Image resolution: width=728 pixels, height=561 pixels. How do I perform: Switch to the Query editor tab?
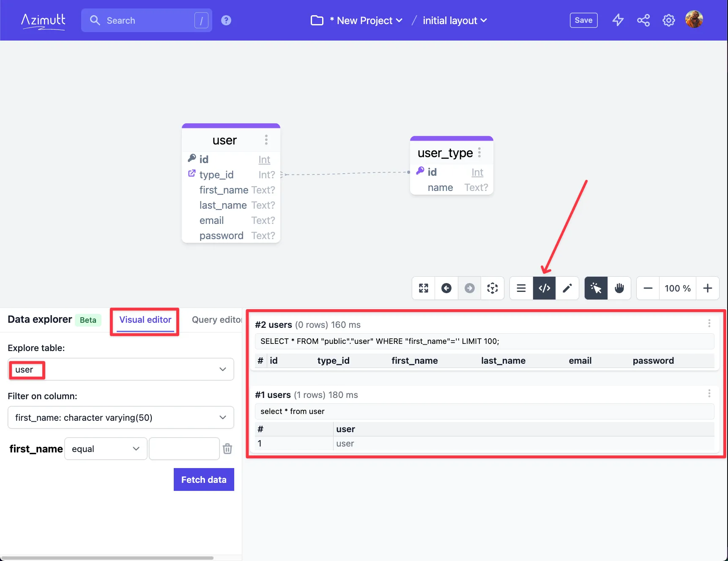(216, 320)
